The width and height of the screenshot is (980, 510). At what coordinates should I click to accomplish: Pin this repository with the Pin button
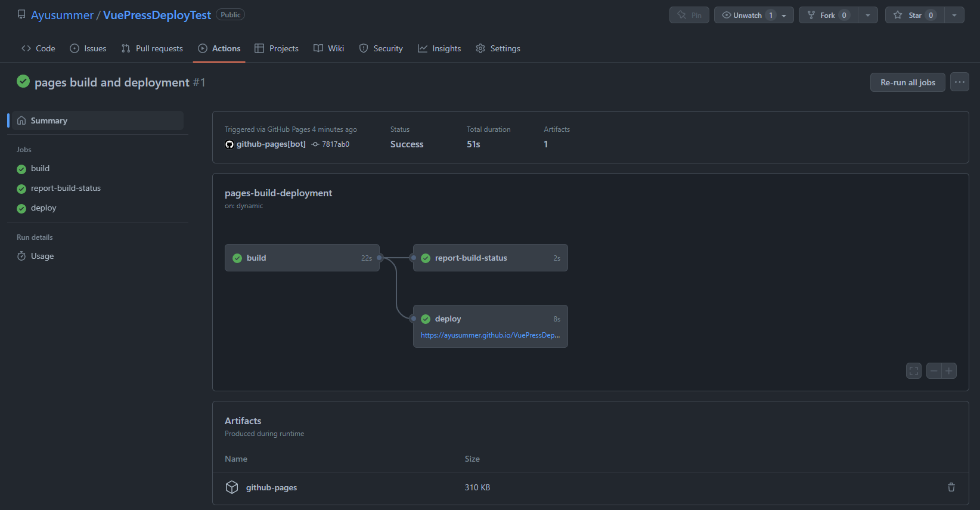[x=689, y=15]
